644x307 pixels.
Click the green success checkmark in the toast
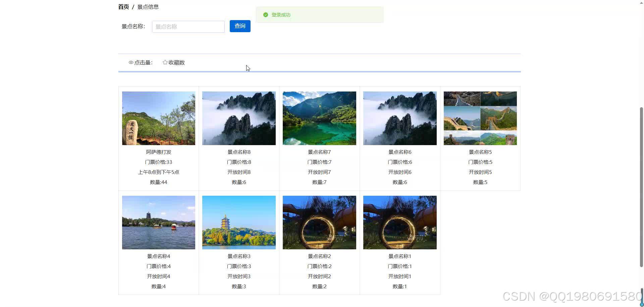[265, 14]
